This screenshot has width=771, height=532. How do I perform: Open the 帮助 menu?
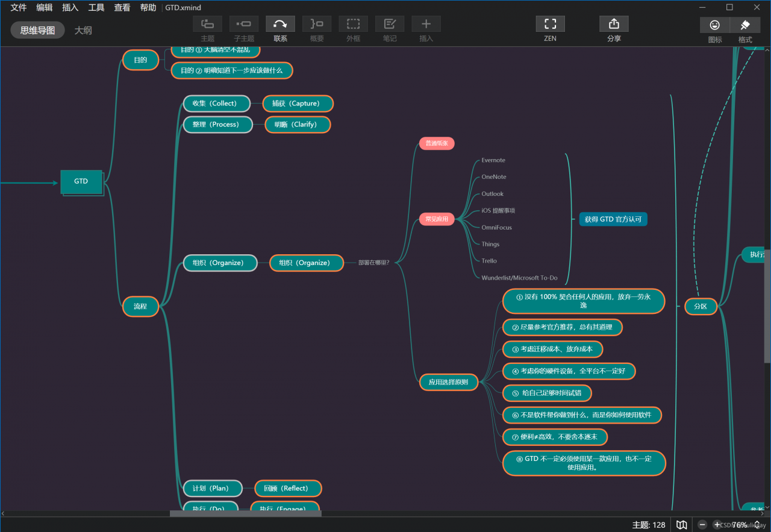coord(148,7)
